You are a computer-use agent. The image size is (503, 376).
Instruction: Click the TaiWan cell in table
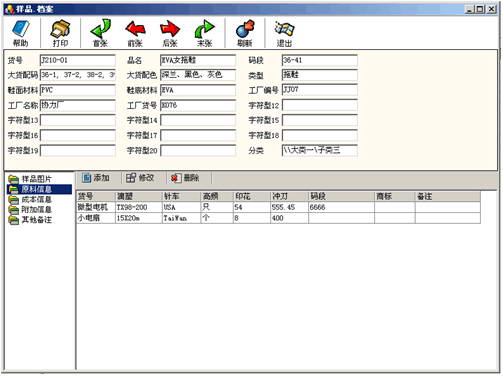coord(181,218)
